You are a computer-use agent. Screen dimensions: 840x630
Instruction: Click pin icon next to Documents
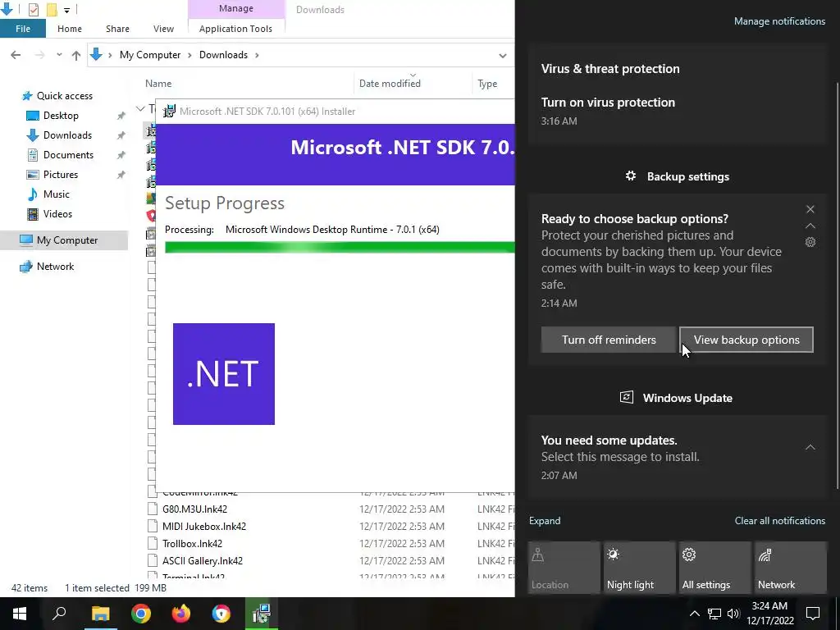tap(121, 155)
